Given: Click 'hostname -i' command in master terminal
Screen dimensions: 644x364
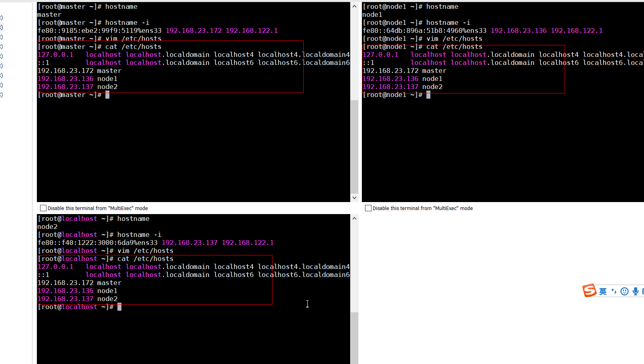Looking at the screenshot, I should tap(127, 23).
